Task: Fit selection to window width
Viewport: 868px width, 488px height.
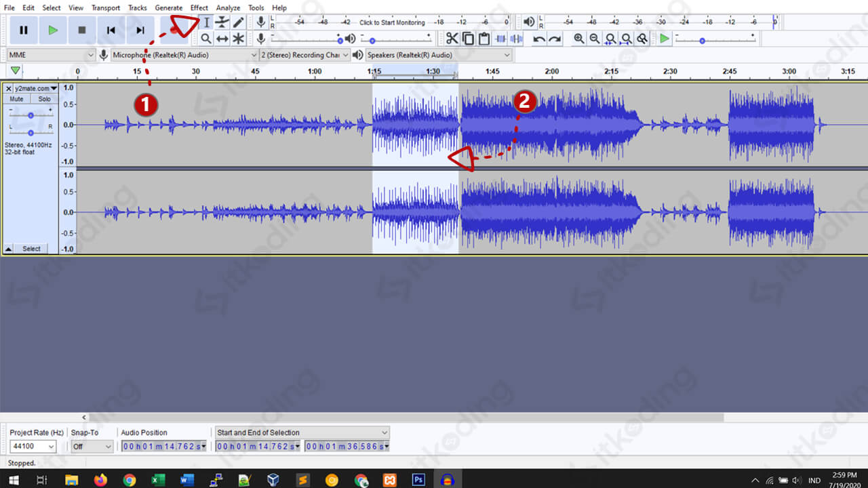Action: click(x=610, y=39)
